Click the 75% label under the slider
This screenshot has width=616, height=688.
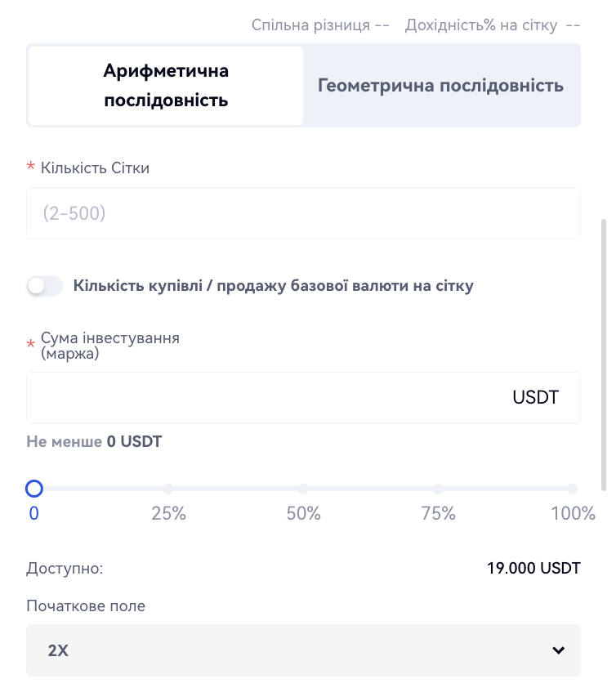(438, 514)
